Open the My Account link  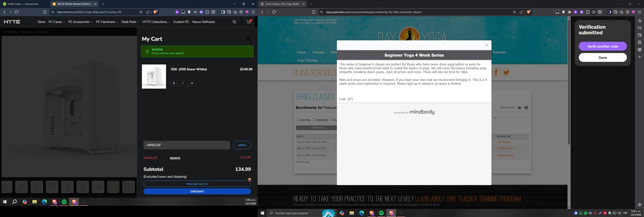507,108
